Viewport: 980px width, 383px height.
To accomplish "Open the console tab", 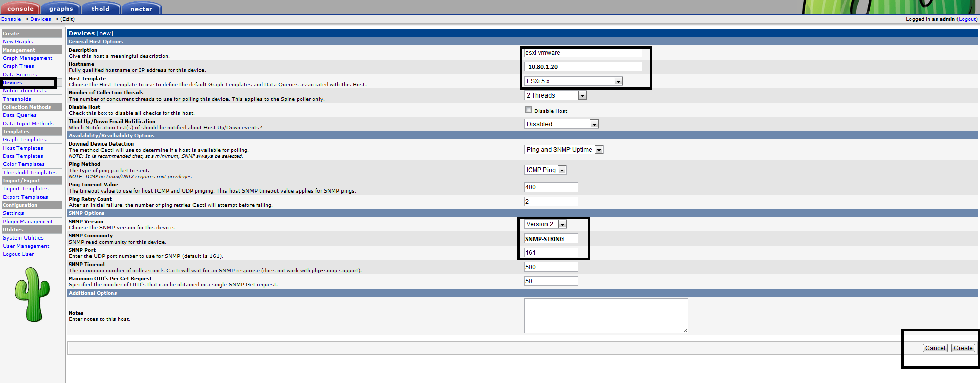I will pos(20,8).
